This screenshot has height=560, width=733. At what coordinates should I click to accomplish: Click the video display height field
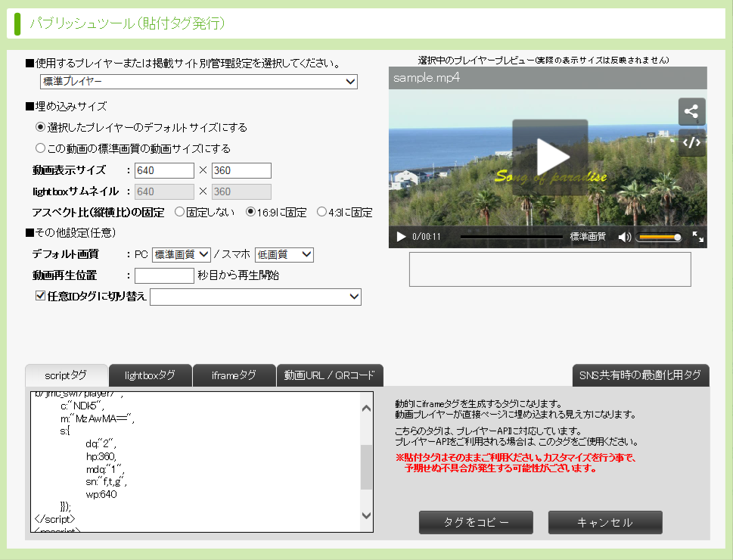241,170
